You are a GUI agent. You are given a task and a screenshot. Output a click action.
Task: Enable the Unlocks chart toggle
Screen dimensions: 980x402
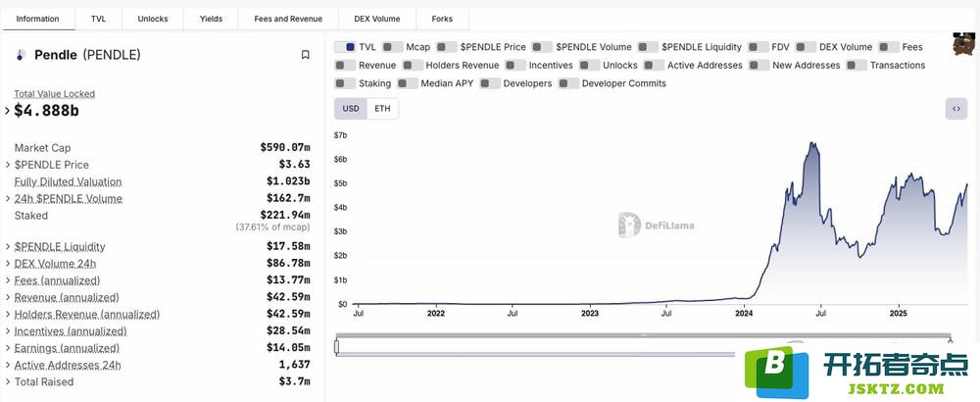589,65
